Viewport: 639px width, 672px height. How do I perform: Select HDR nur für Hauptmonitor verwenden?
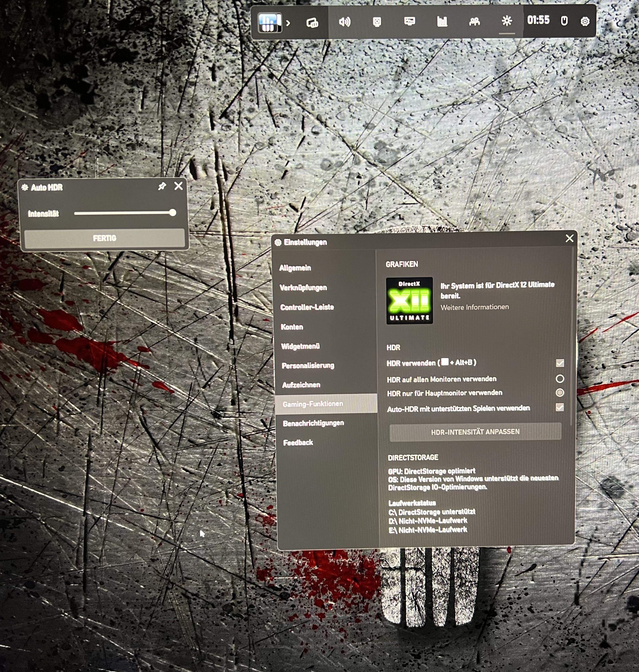560,393
